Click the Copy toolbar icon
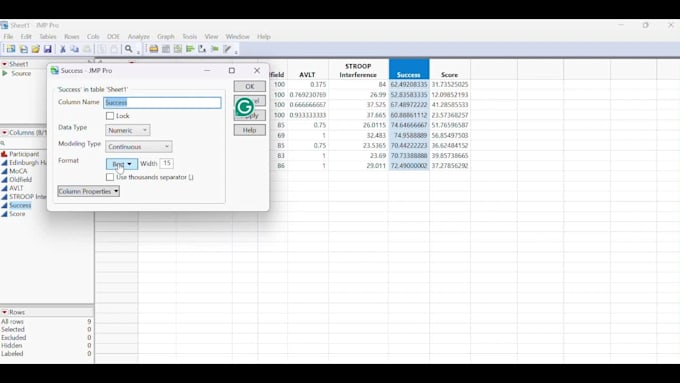680x383 pixels. click(75, 49)
